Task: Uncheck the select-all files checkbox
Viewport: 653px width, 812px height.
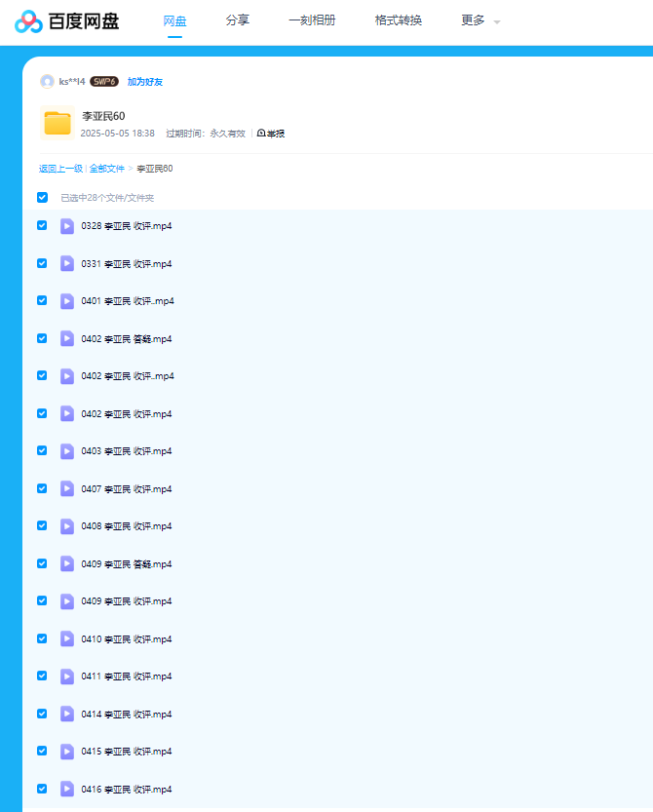Action: (42, 197)
